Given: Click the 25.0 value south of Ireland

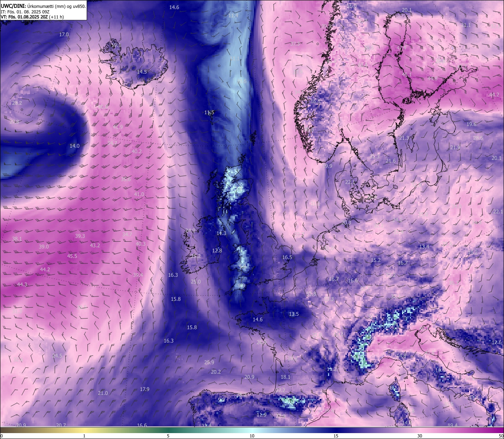Looking at the screenshot, I should [196, 282].
